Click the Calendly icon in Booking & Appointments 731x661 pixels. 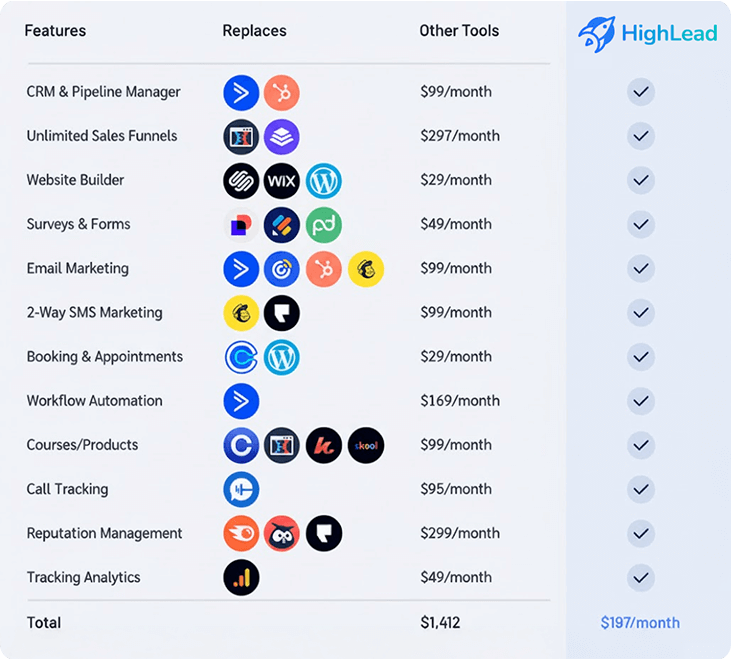click(241, 357)
